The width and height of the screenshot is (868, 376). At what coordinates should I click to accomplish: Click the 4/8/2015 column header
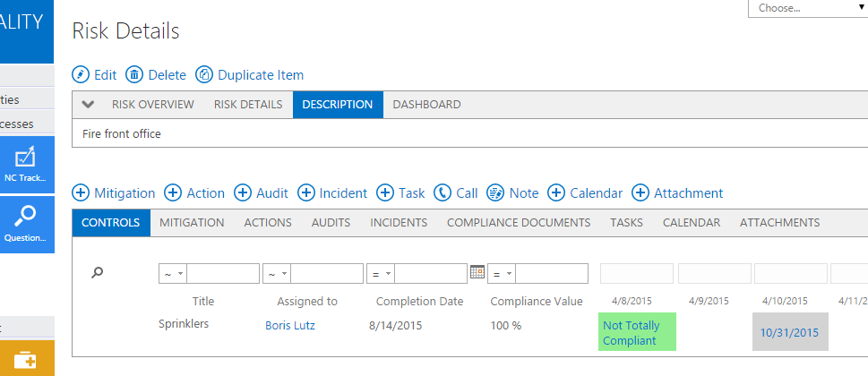point(632,302)
